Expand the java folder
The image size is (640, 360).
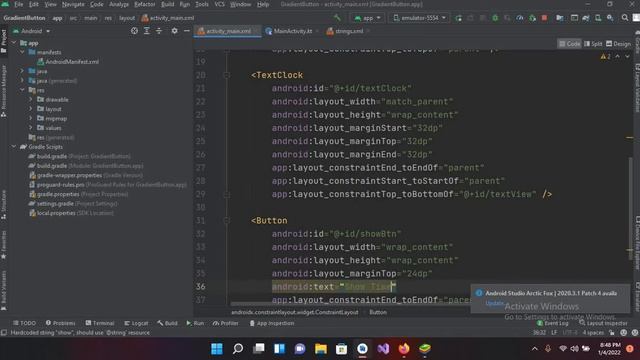click(x=22, y=71)
